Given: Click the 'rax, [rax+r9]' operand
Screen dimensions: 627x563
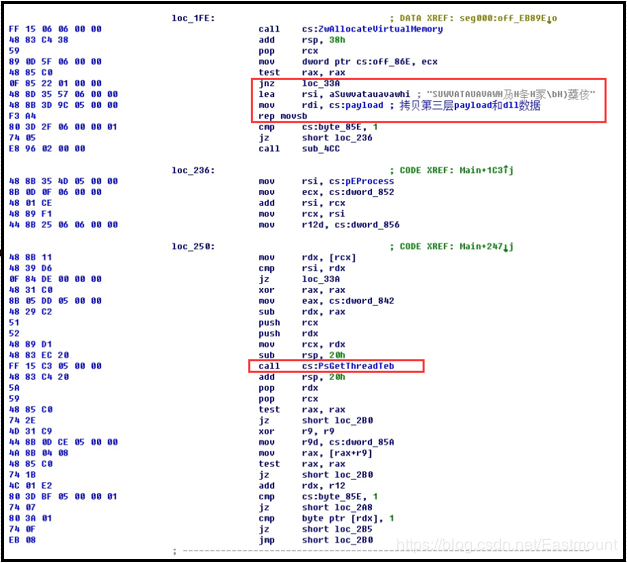Looking at the screenshot, I should 337,453.
